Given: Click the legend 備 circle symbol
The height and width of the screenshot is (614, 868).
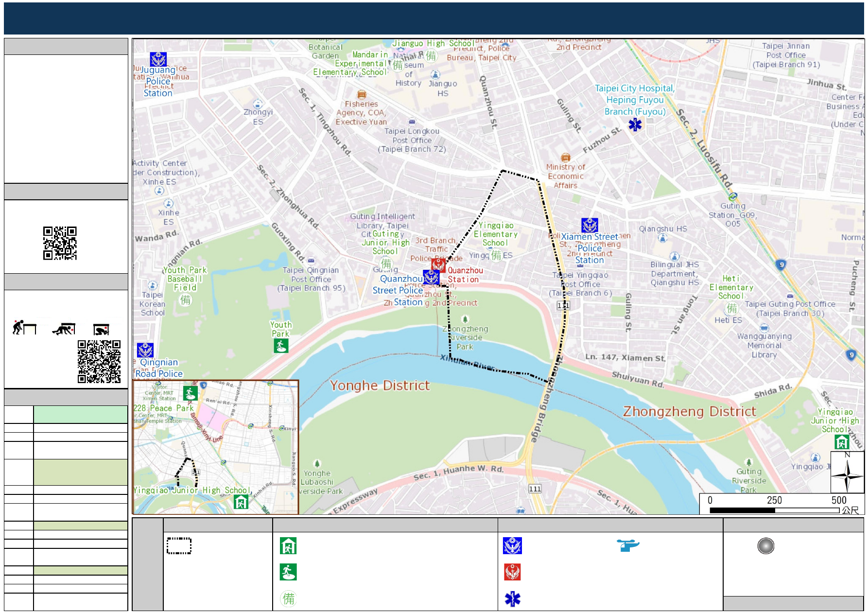Looking at the screenshot, I should 288,598.
